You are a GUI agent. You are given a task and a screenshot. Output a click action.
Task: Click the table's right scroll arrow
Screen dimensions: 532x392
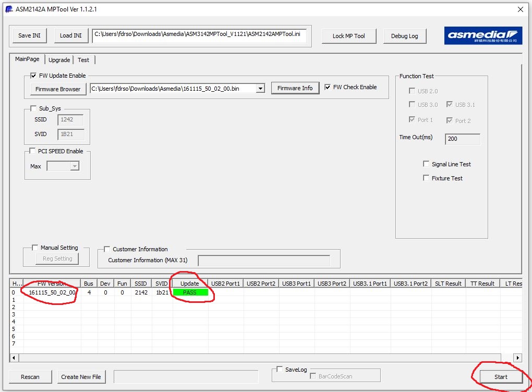pos(518,358)
